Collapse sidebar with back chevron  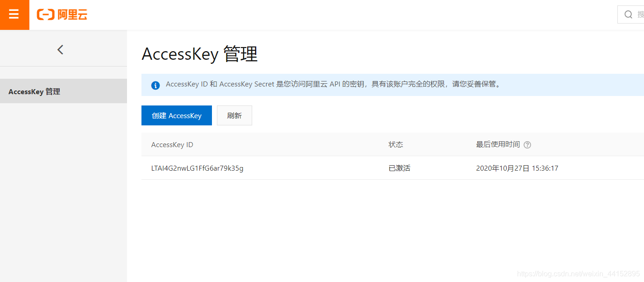(x=61, y=50)
